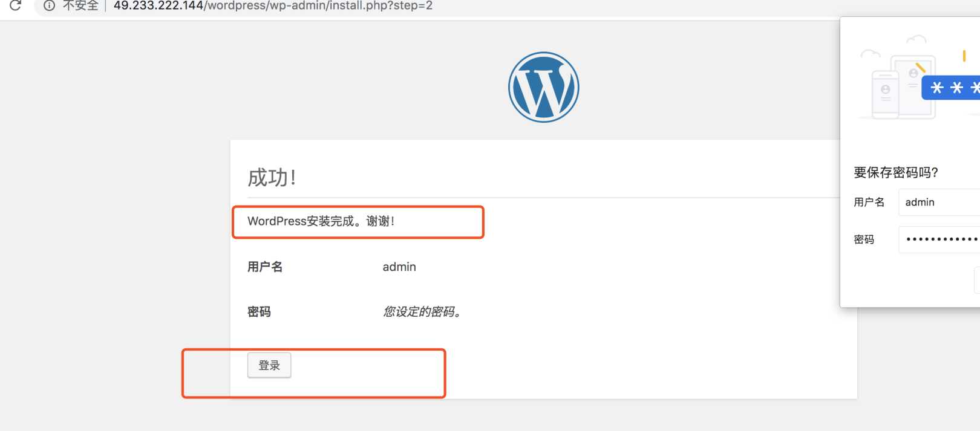Select the address bar URL 49.233.222.144/wordpress

pyautogui.click(x=273, y=5)
